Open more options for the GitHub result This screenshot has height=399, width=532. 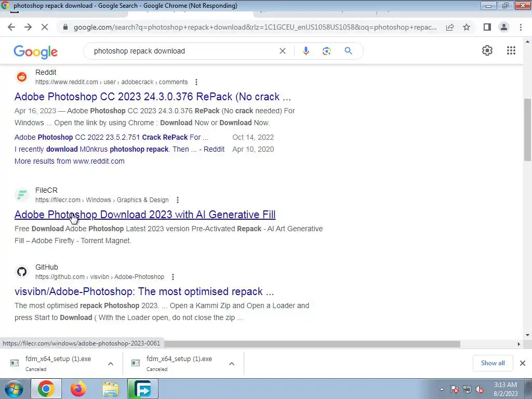172,277
